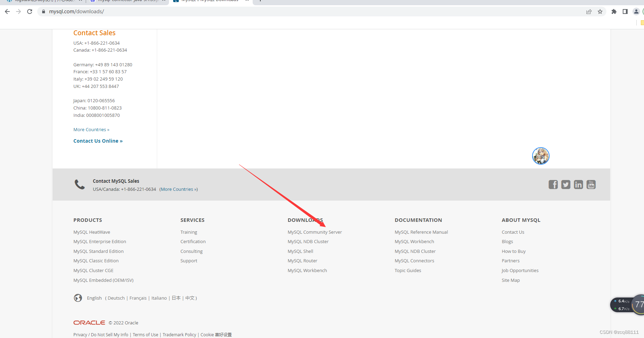This screenshot has width=644, height=338.
Task: Open the Trademark Policy link
Action: pos(179,335)
